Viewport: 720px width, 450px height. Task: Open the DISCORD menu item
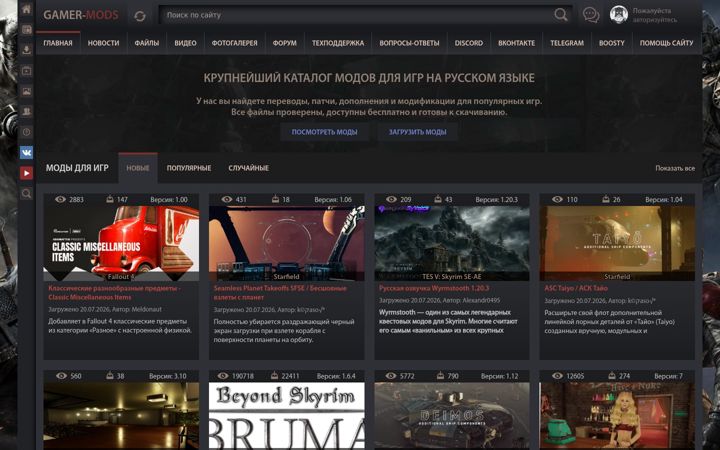pyautogui.click(x=469, y=43)
